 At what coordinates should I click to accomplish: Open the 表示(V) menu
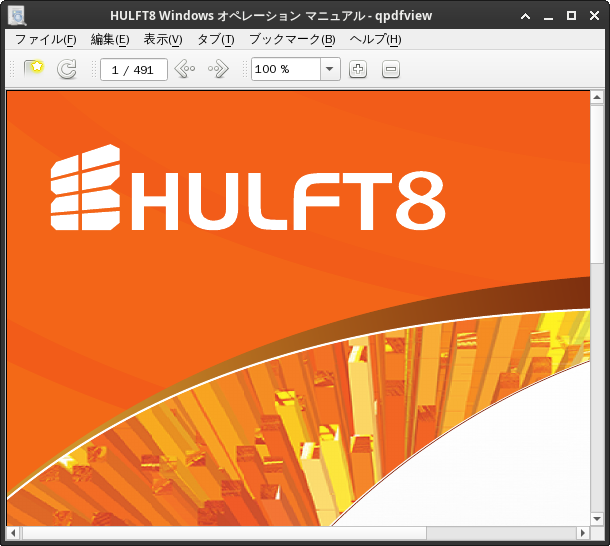(x=163, y=39)
